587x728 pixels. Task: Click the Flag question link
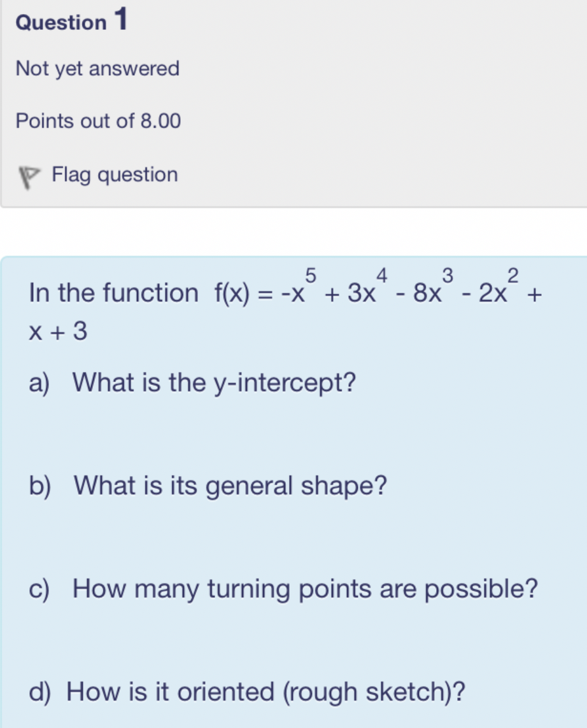click(x=115, y=174)
